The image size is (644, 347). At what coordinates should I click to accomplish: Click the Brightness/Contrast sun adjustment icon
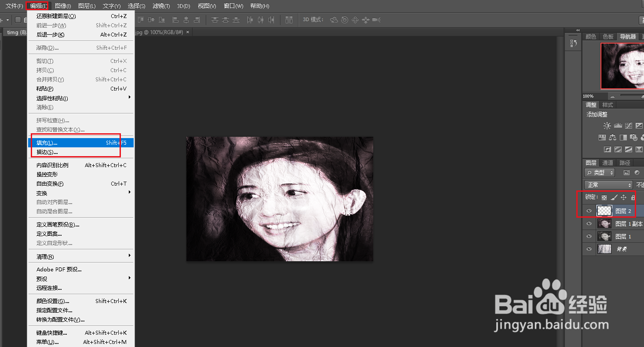[607, 126]
